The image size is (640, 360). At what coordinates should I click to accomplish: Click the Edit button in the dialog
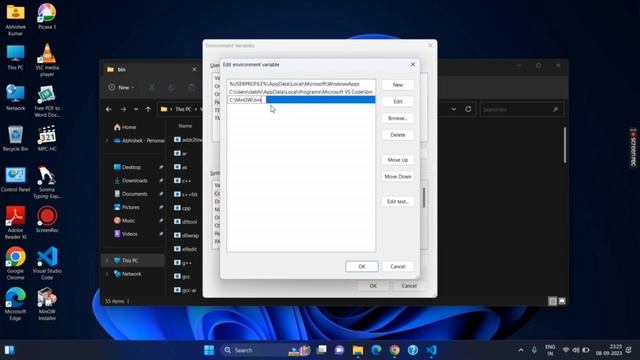398,102
